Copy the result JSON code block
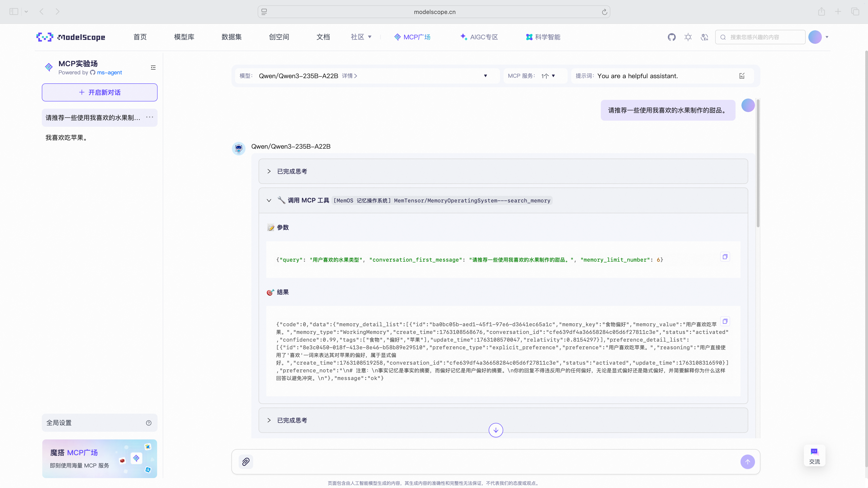Viewport: 868px width, 488px height. pyautogui.click(x=725, y=321)
